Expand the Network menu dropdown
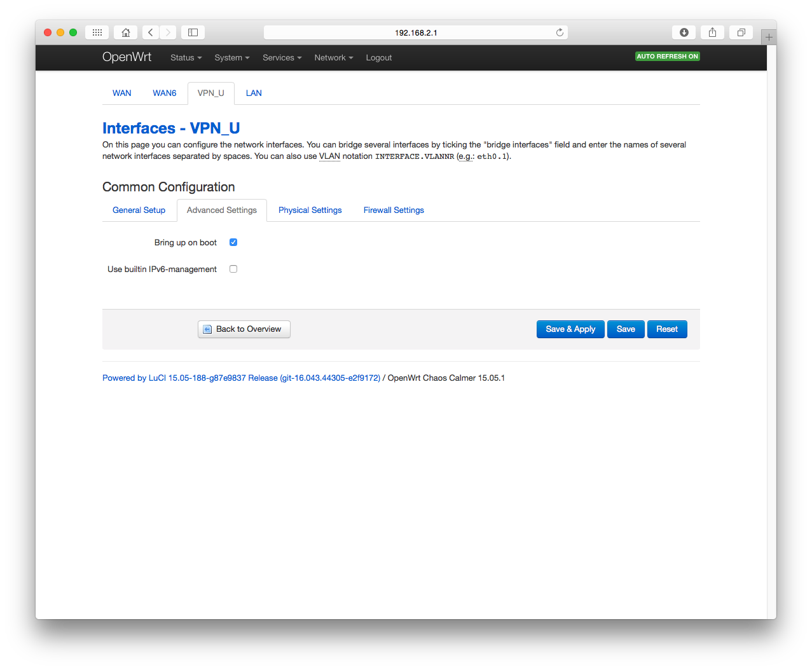 (334, 58)
